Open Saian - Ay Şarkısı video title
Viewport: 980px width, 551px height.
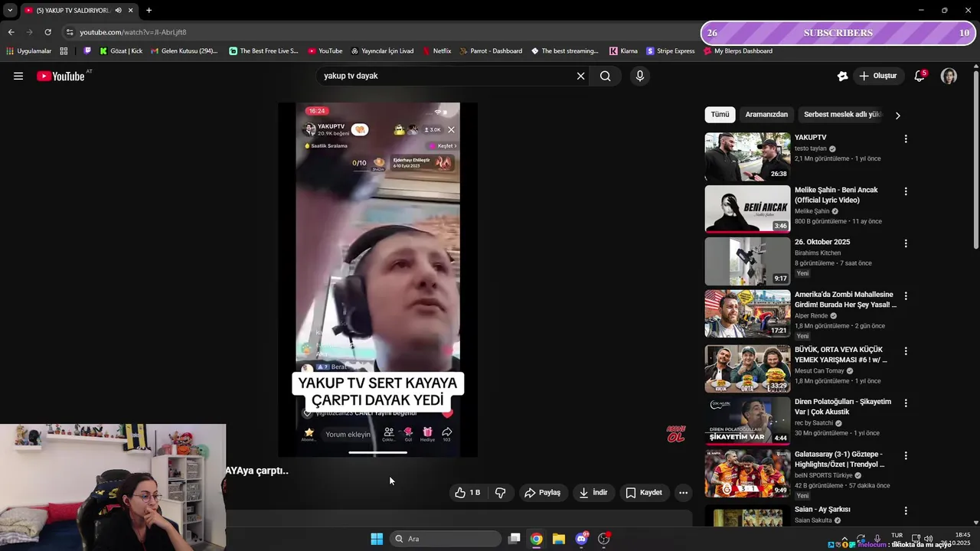822,510
